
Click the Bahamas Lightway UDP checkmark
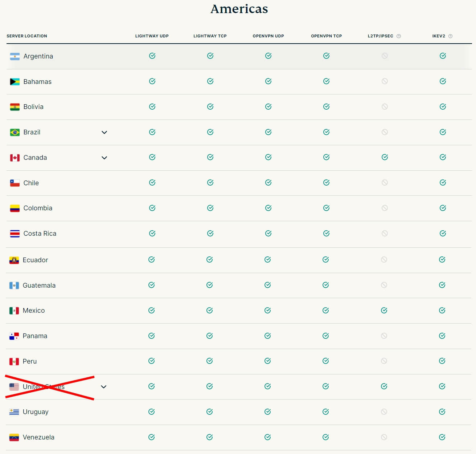click(152, 81)
